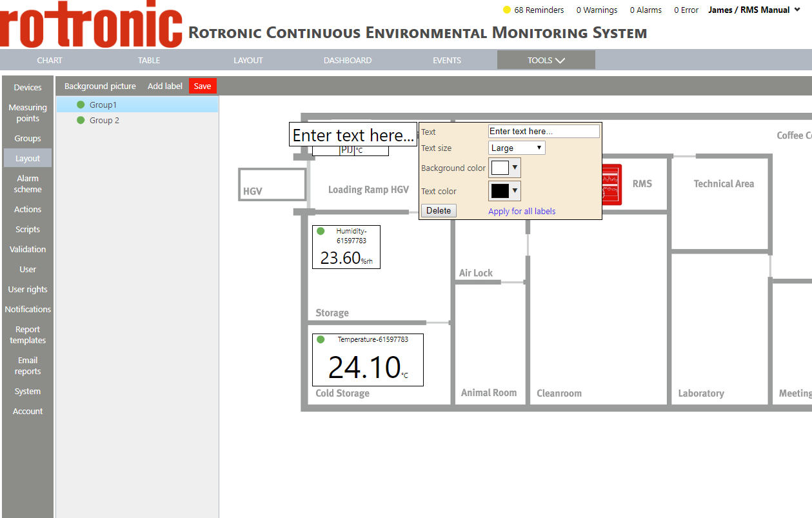Screen dimensions: 812x518
Task: Expand the Background color picker arrow
Action: pos(515,168)
